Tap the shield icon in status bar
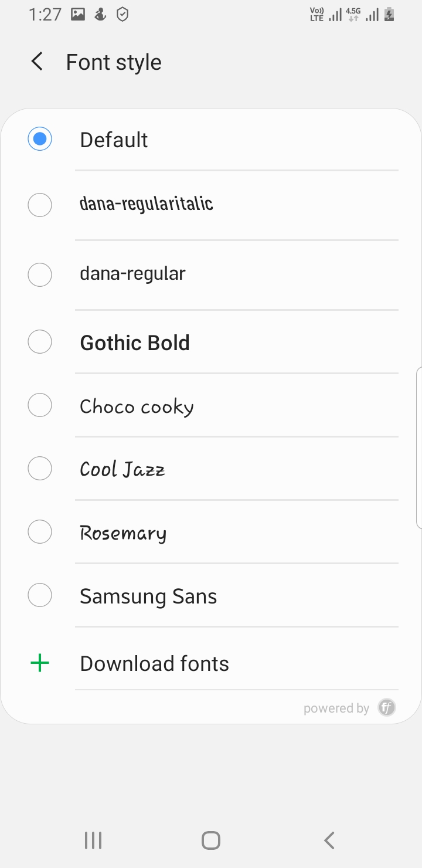Viewport: 422px width, 868px height. (x=122, y=15)
